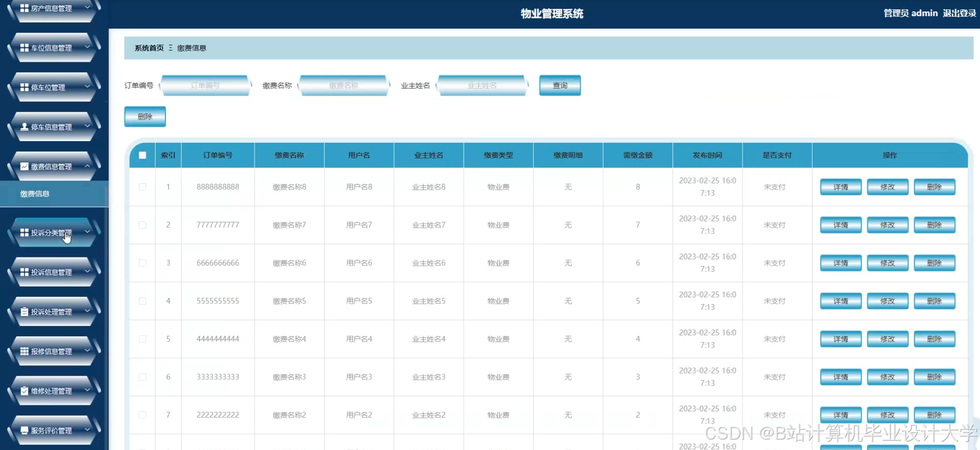
Task: Open 详情 for order 4444444444
Action: 841,339
